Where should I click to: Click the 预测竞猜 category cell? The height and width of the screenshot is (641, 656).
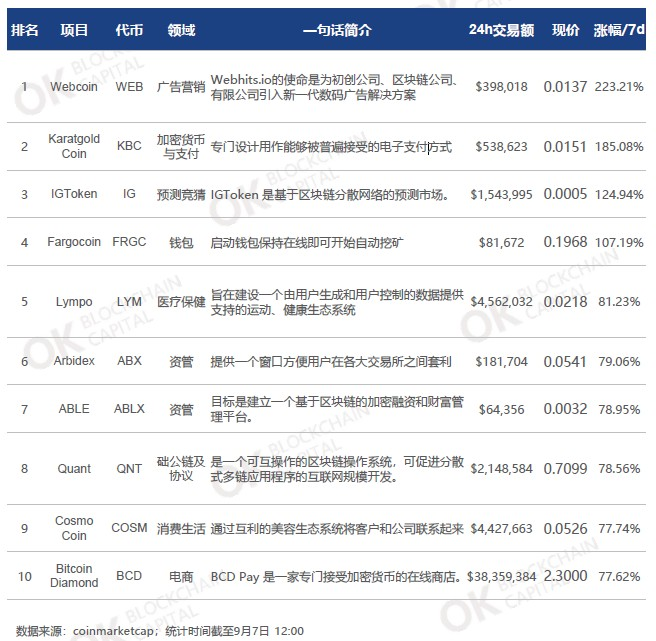pos(181,195)
